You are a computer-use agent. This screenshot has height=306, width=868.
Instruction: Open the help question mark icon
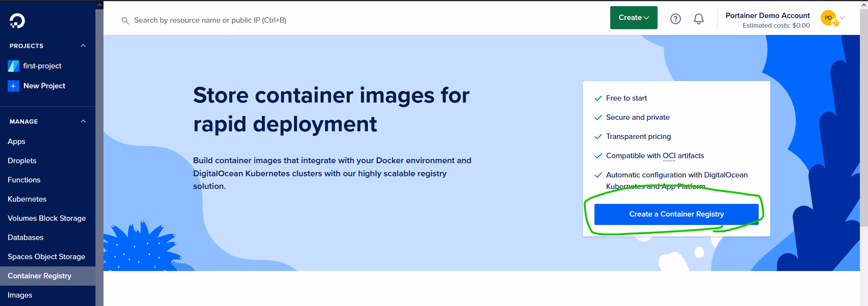pyautogui.click(x=675, y=18)
